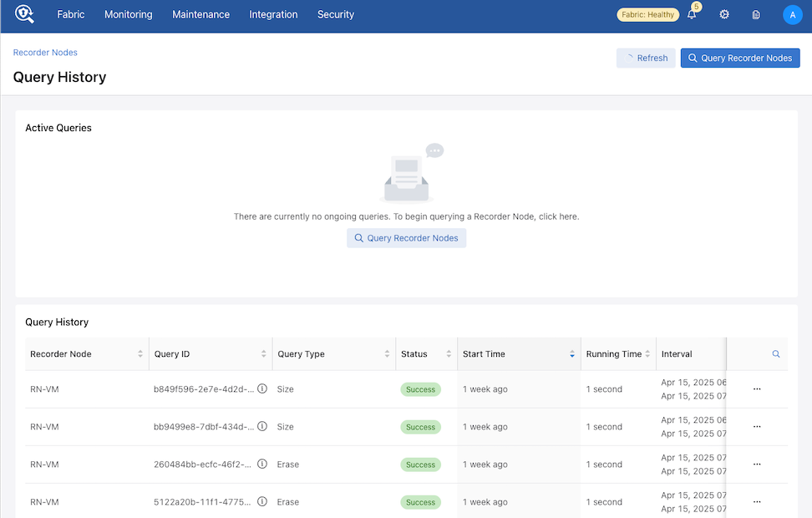
Task: Open the Monitoring menu
Action: click(x=129, y=14)
